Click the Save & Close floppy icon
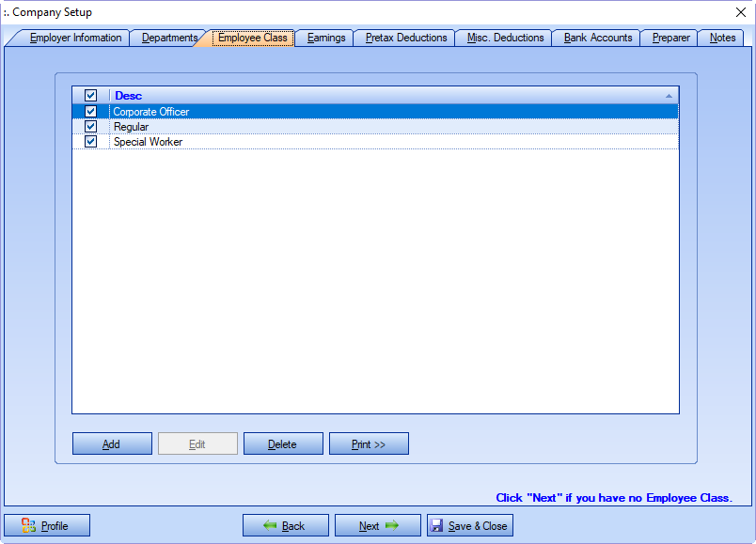 (437, 525)
